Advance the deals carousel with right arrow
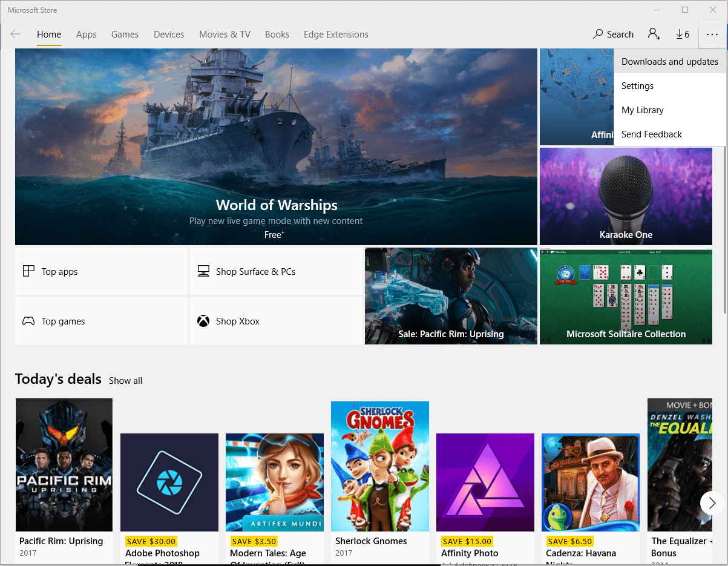Image resolution: width=728 pixels, height=566 pixels. [x=712, y=502]
